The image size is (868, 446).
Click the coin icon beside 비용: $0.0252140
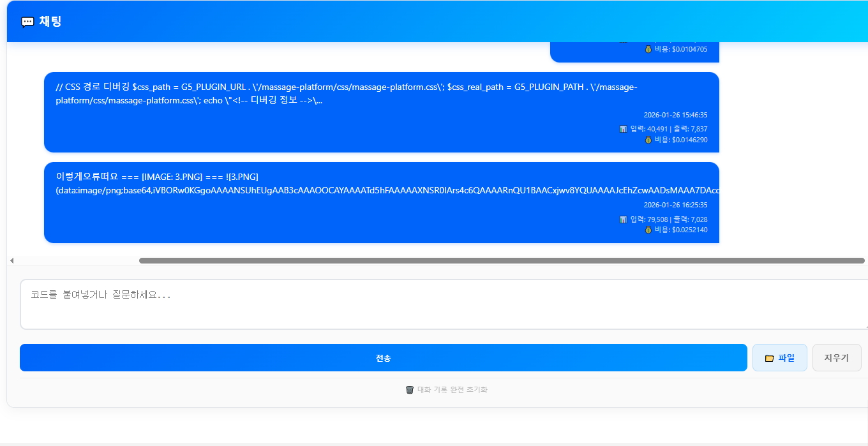(x=648, y=230)
